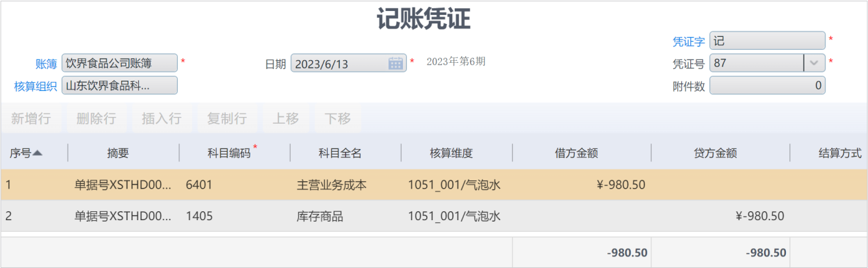Click the 科目全名 column header
Viewport: 868px width, 268px height.
(x=340, y=153)
